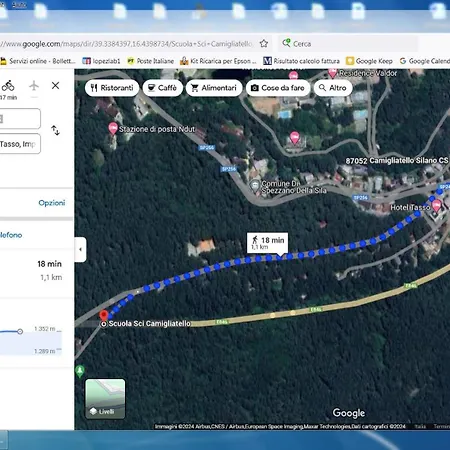Open the Livelli layers thumbnail
450x450 pixels.
click(105, 399)
